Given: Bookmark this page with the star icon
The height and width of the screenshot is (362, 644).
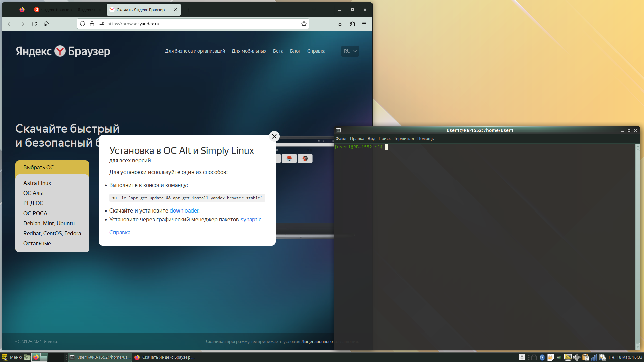Looking at the screenshot, I should (304, 24).
